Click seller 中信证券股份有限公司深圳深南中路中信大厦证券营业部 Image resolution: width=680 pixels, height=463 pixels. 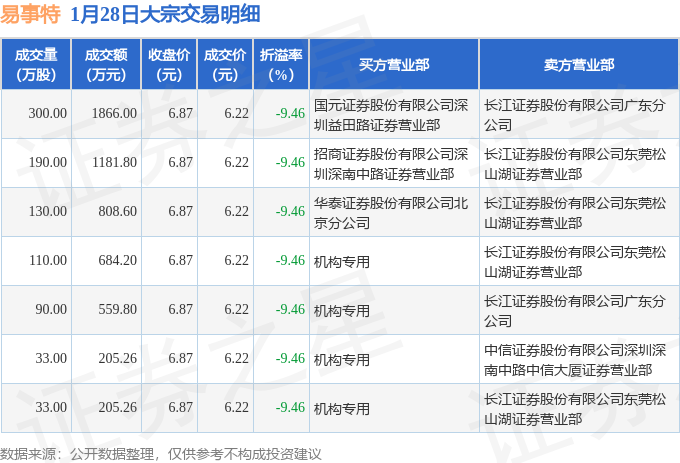coord(575,360)
